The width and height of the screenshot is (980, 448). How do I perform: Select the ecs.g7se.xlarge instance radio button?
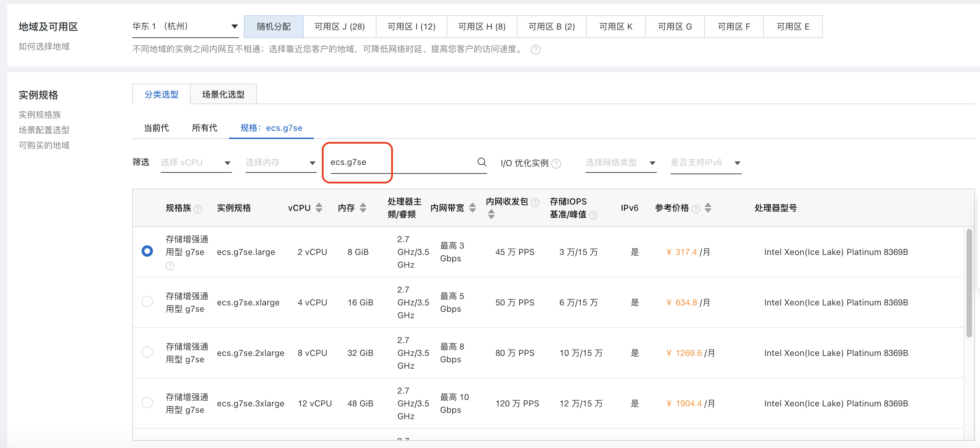point(147,302)
